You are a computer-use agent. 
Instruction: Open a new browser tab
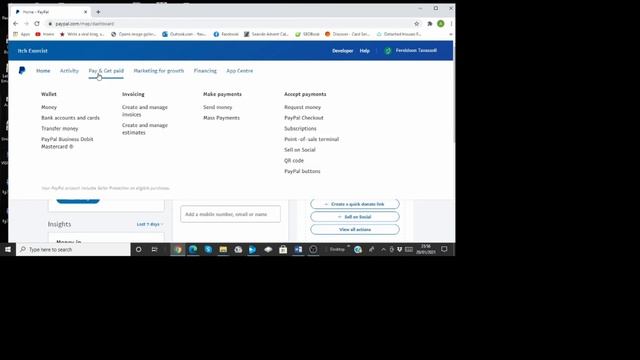click(x=98, y=12)
